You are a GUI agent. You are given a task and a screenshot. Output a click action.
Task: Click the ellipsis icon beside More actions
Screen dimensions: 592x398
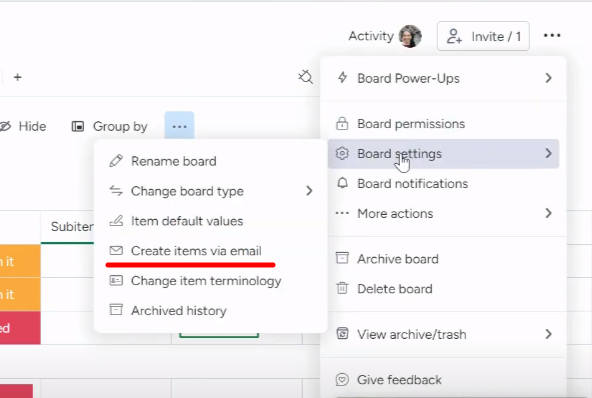click(342, 213)
